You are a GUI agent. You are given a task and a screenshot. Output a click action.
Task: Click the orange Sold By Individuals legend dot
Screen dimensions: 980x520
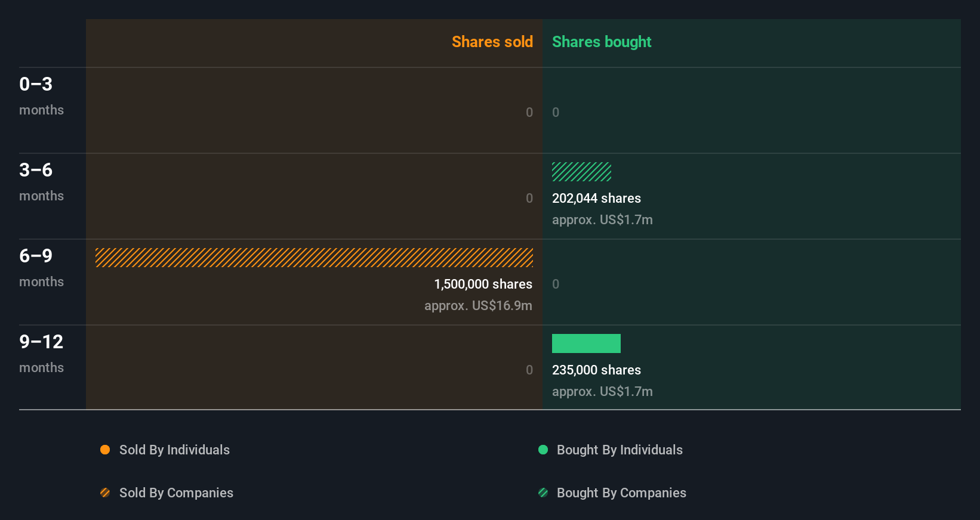pos(105,450)
